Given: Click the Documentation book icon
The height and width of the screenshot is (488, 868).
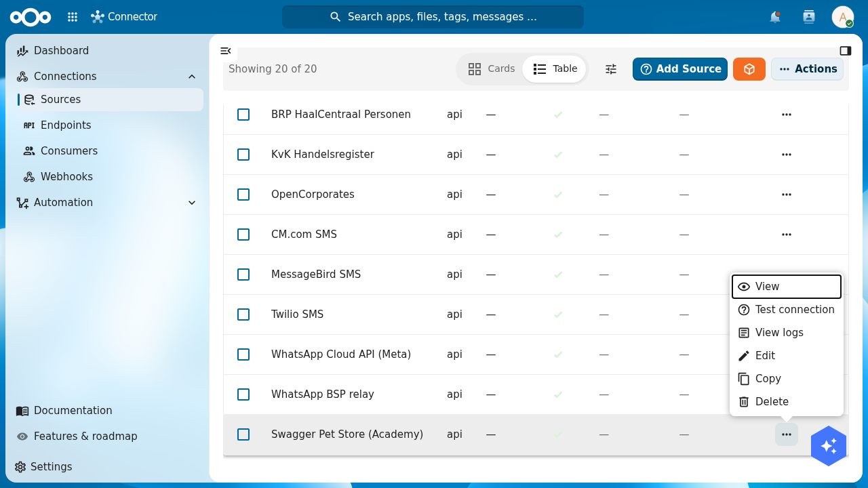Looking at the screenshot, I should coord(22,411).
